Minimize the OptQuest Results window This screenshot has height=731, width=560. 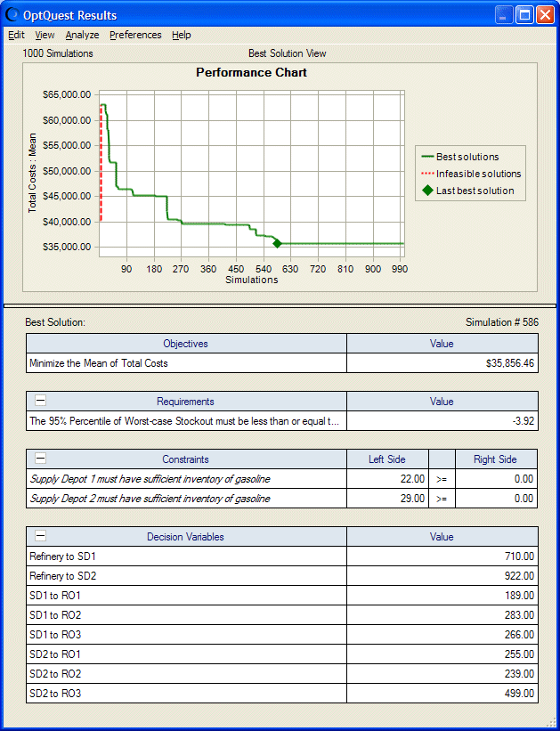click(x=503, y=15)
